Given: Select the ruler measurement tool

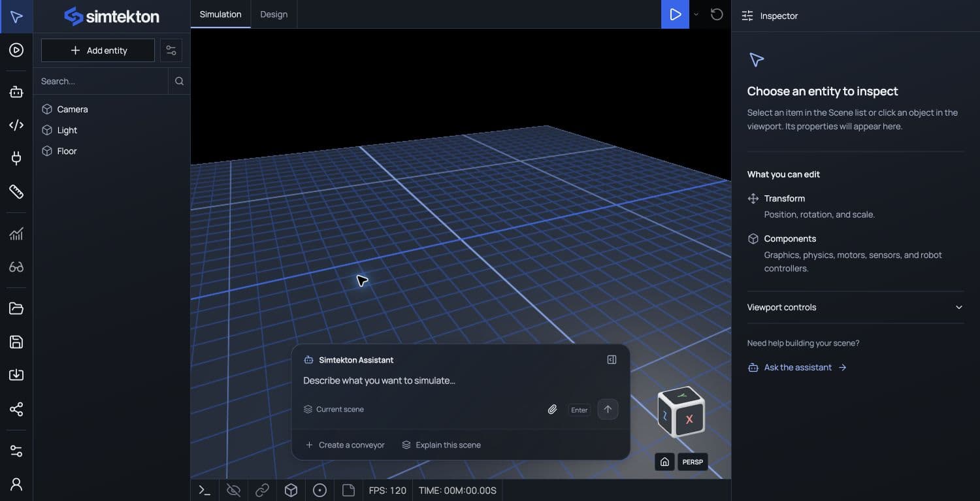Looking at the screenshot, I should pos(16,191).
